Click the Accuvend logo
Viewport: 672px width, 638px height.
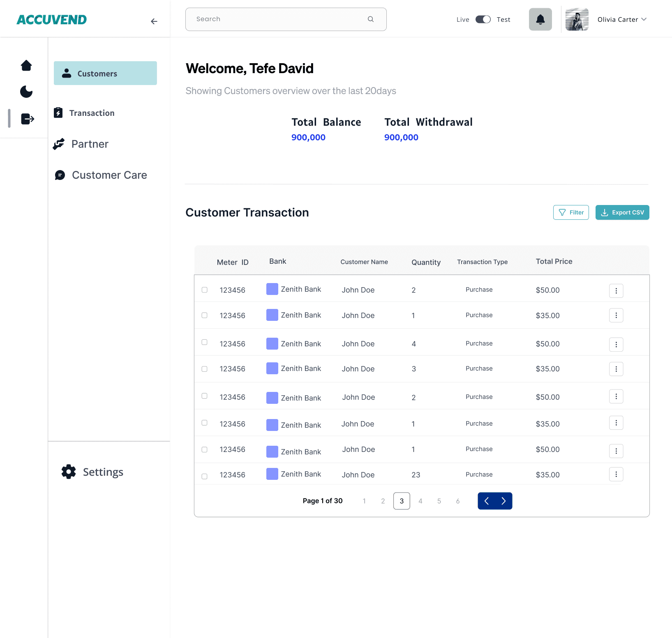click(52, 19)
